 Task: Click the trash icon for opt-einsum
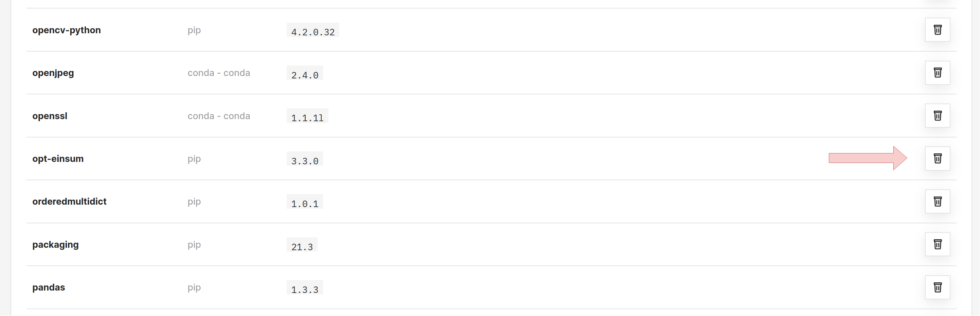(938, 159)
